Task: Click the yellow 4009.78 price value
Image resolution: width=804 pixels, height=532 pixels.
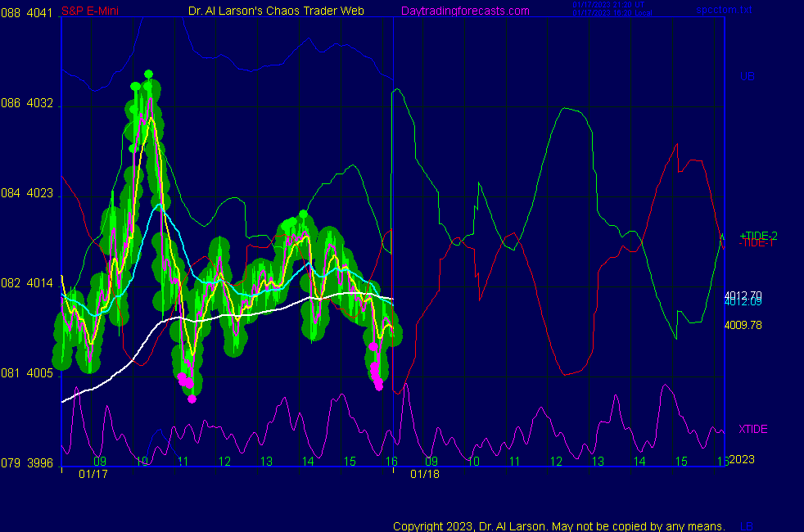Action: [x=743, y=325]
